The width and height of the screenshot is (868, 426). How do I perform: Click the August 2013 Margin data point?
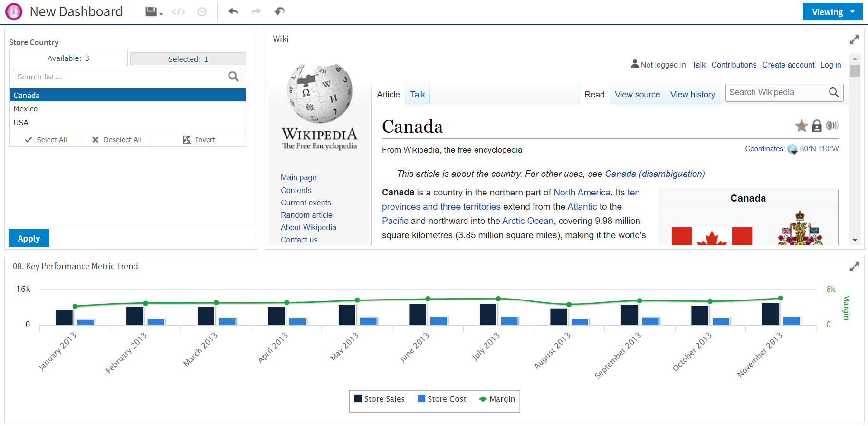coord(569,304)
